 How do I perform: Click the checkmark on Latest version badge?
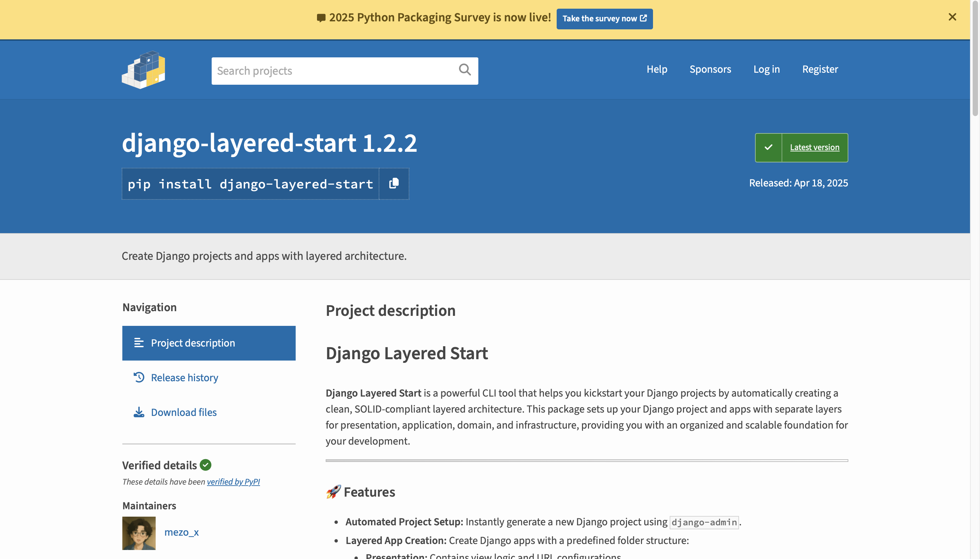(768, 147)
